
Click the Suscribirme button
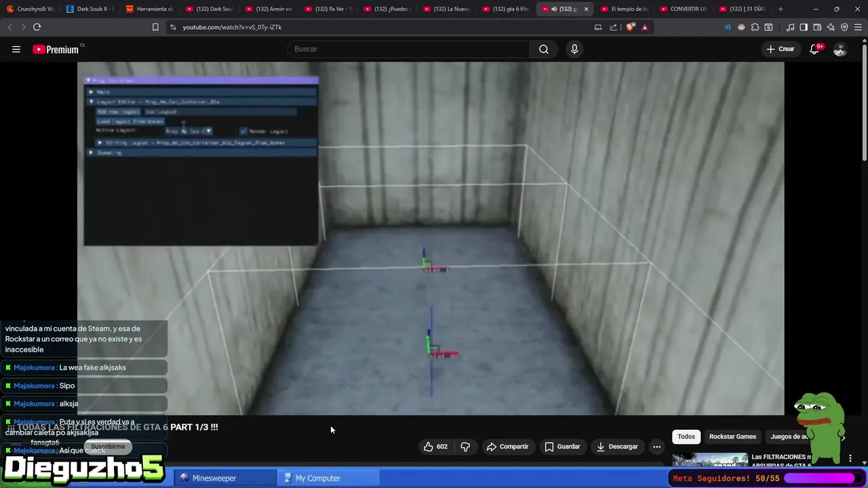108,447
